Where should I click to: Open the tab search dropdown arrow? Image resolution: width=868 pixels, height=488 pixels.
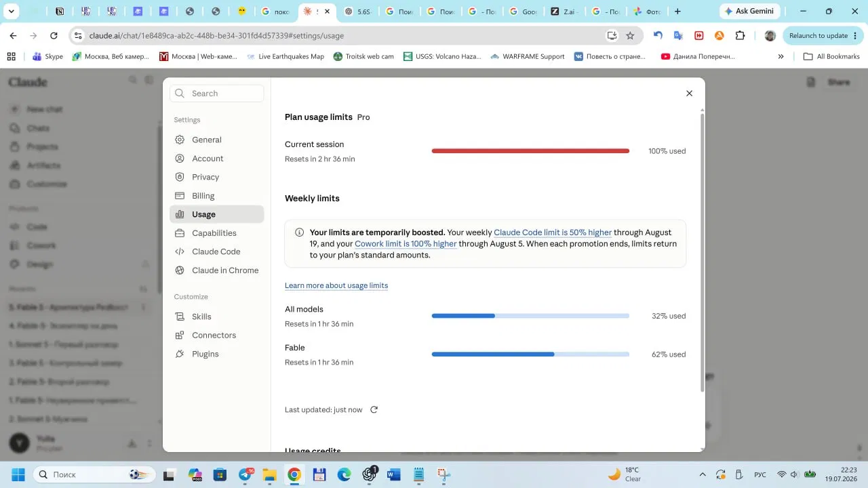12,12
